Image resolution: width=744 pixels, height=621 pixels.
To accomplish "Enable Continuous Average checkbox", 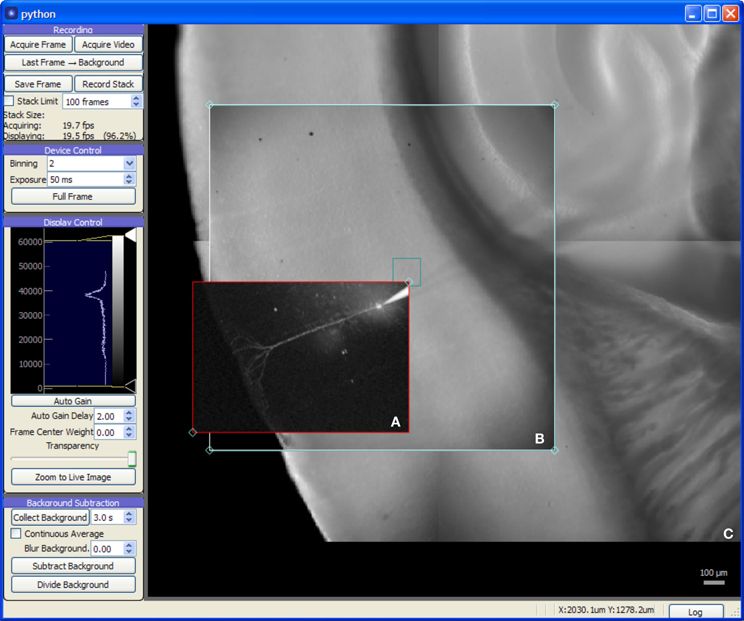I will [x=16, y=534].
